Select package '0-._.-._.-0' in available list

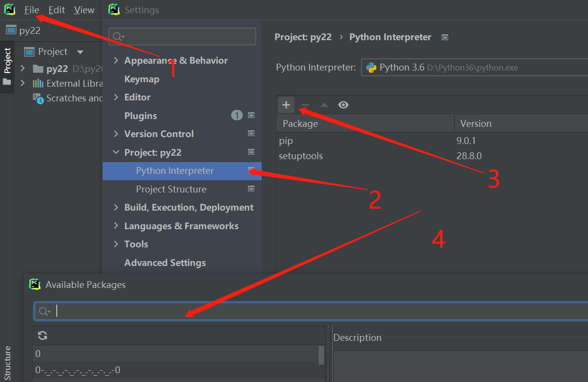click(x=175, y=370)
